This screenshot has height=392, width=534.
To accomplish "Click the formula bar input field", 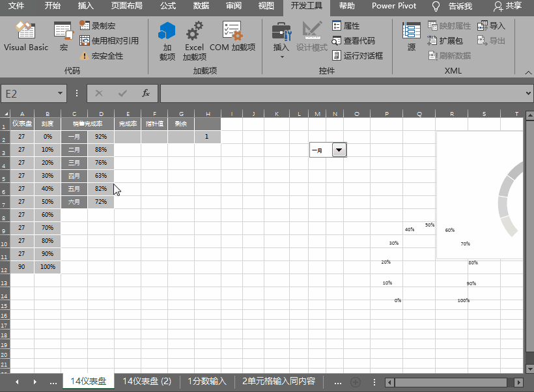I will (x=343, y=94).
